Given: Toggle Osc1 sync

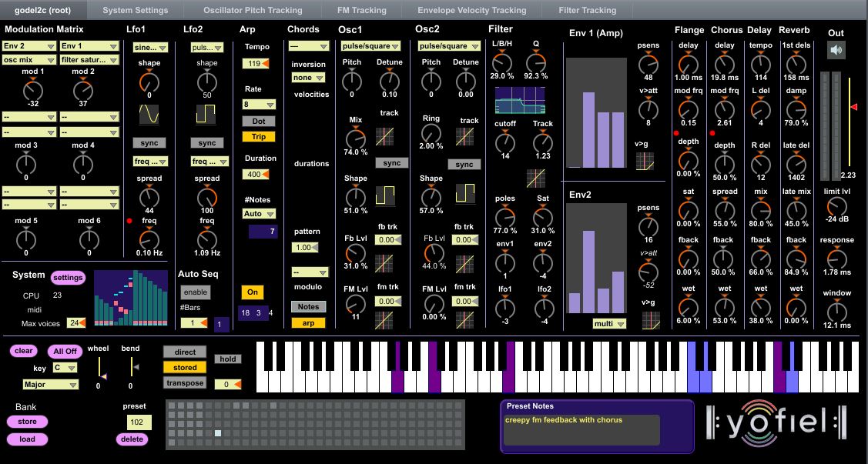Looking at the screenshot, I should point(392,162).
